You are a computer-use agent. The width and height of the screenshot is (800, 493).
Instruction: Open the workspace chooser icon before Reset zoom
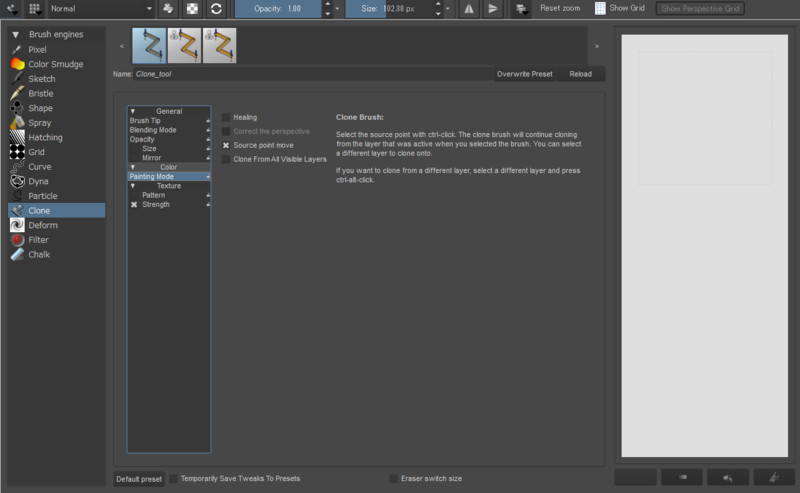pyautogui.click(x=521, y=9)
